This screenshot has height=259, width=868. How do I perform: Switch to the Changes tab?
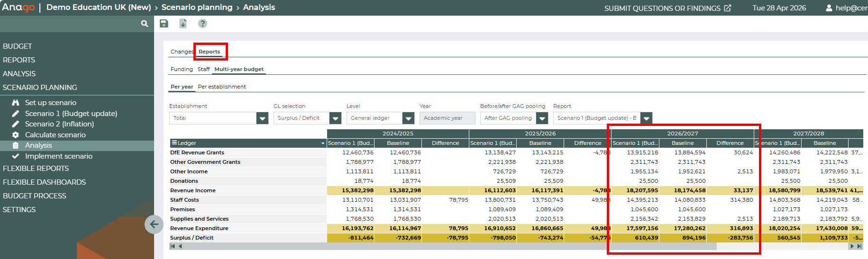click(x=182, y=52)
